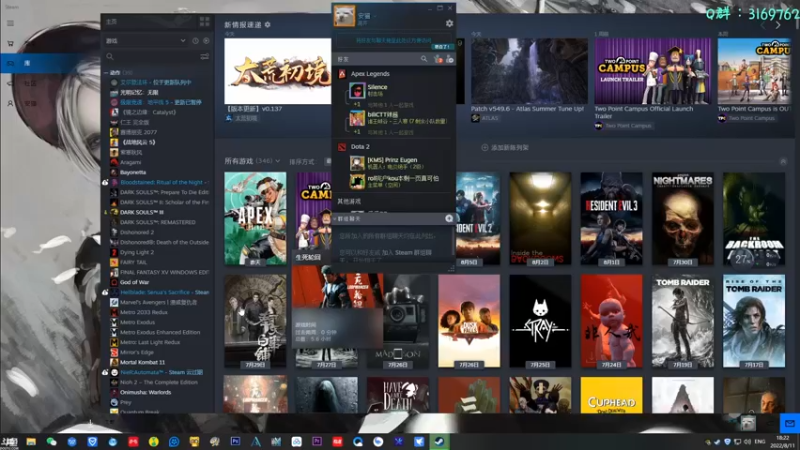
Task: Open Steam from the Windows taskbar
Action: click(x=439, y=442)
